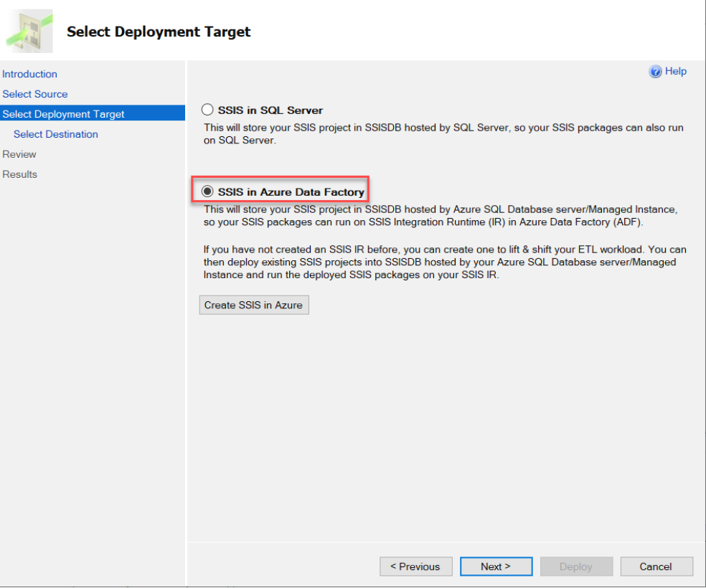Click the Results step in sidebar

tap(20, 174)
